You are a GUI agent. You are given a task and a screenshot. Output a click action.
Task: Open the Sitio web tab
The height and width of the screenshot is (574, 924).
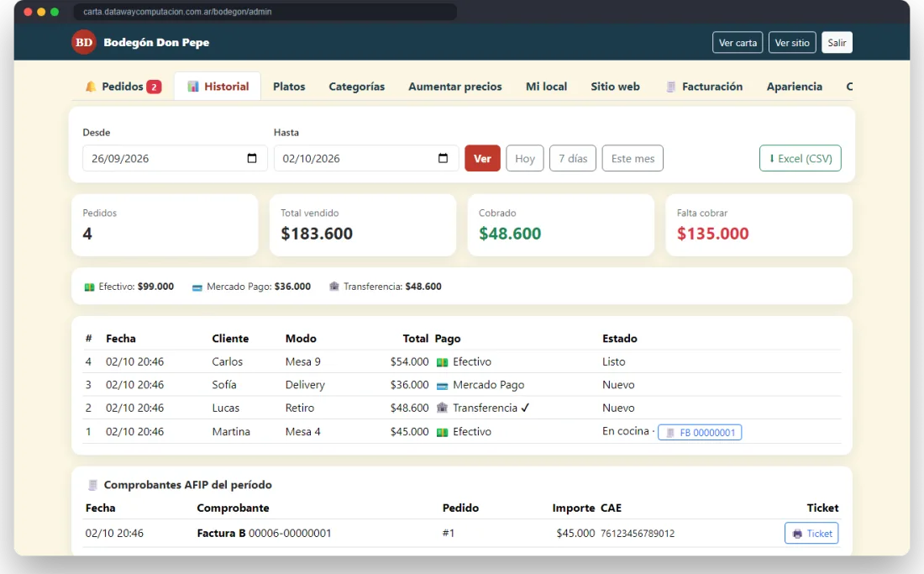coord(615,87)
